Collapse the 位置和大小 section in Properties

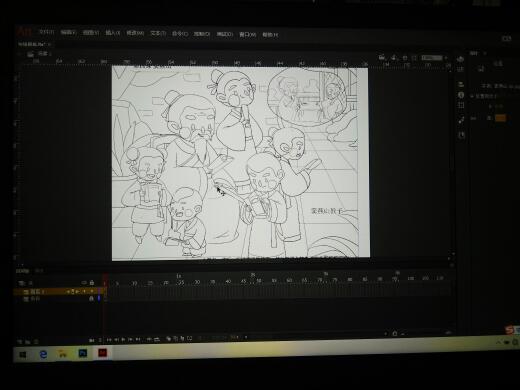pyautogui.click(x=472, y=96)
